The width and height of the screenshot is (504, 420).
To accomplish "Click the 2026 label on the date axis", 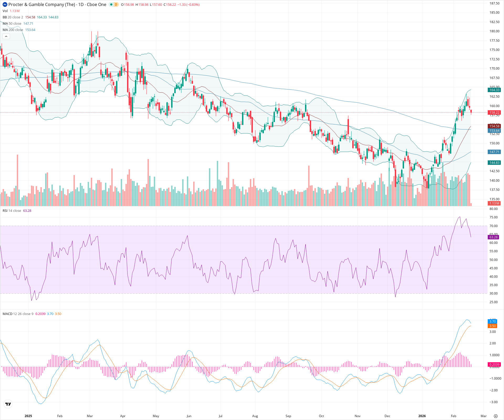I will click(x=422, y=416).
